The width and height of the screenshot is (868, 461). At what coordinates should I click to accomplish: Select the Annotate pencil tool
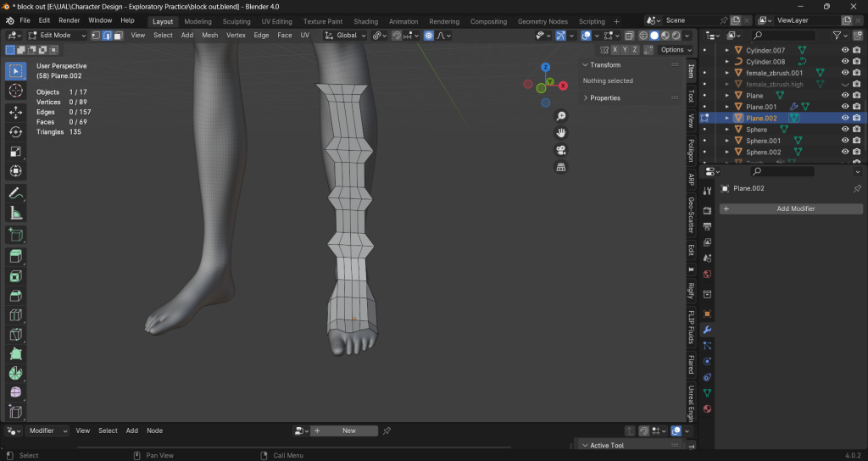coord(15,193)
